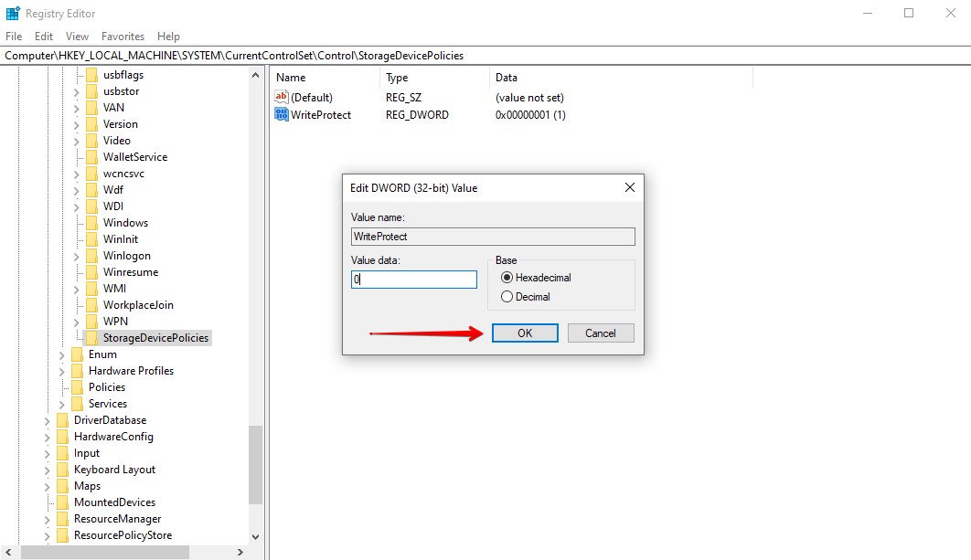Click inside the Value data field
This screenshot has height=560, width=971.
(413, 279)
